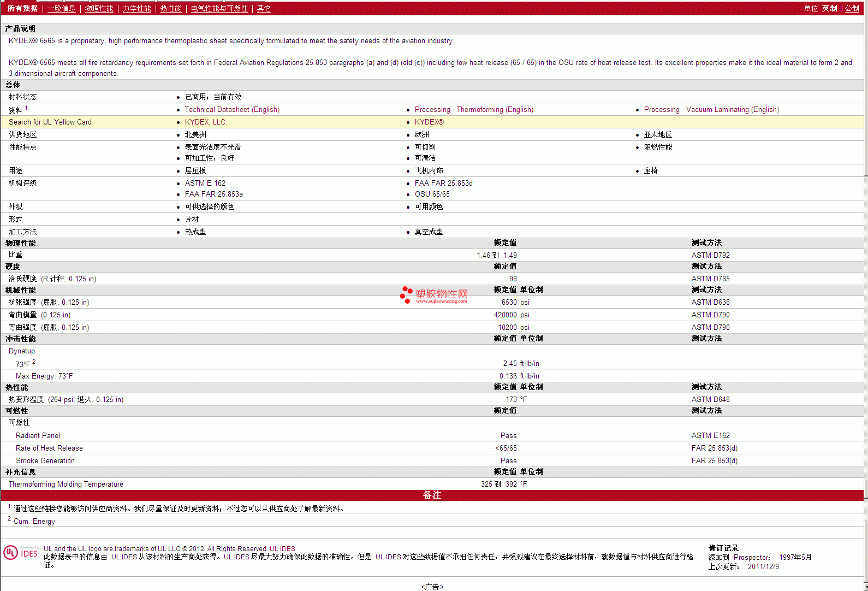
Task: Click the FAA FAR 25.853d rating entry
Action: point(443,183)
